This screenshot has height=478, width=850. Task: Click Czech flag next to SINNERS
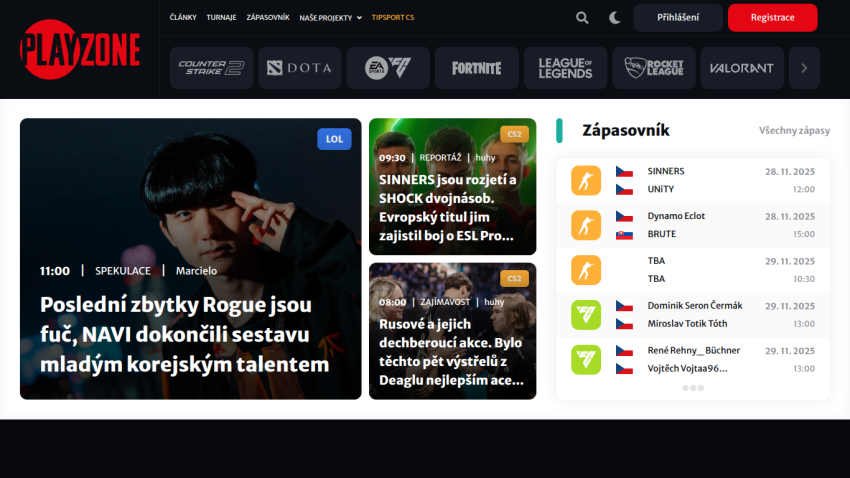(624, 172)
